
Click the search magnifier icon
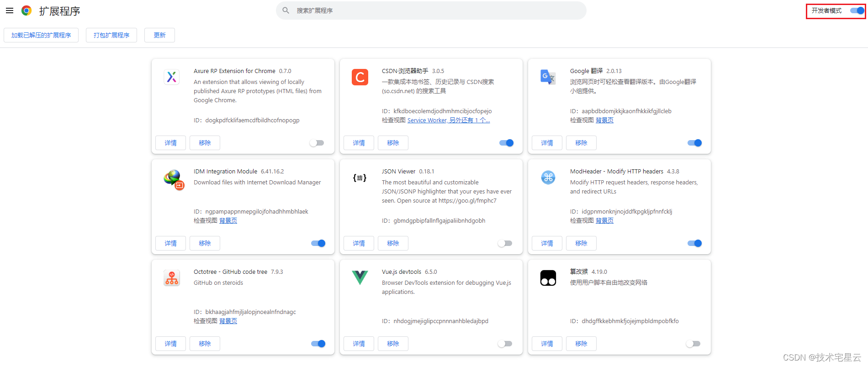click(x=286, y=10)
